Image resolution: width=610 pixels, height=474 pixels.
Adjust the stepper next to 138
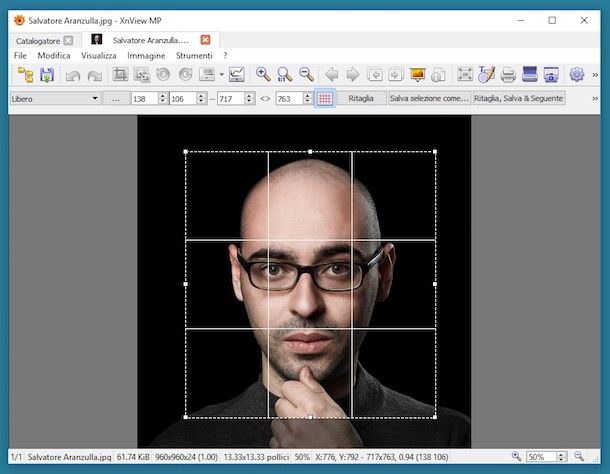coord(163,98)
